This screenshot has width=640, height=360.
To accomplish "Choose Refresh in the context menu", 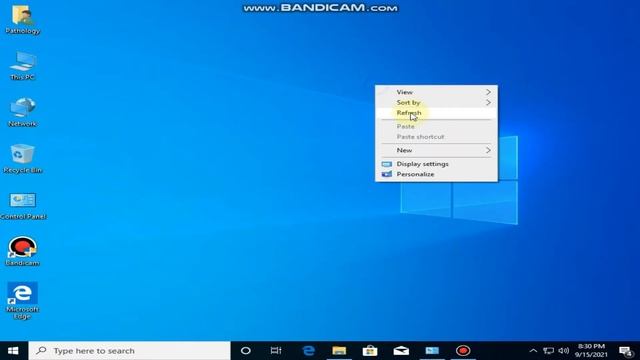I will 436,113.
